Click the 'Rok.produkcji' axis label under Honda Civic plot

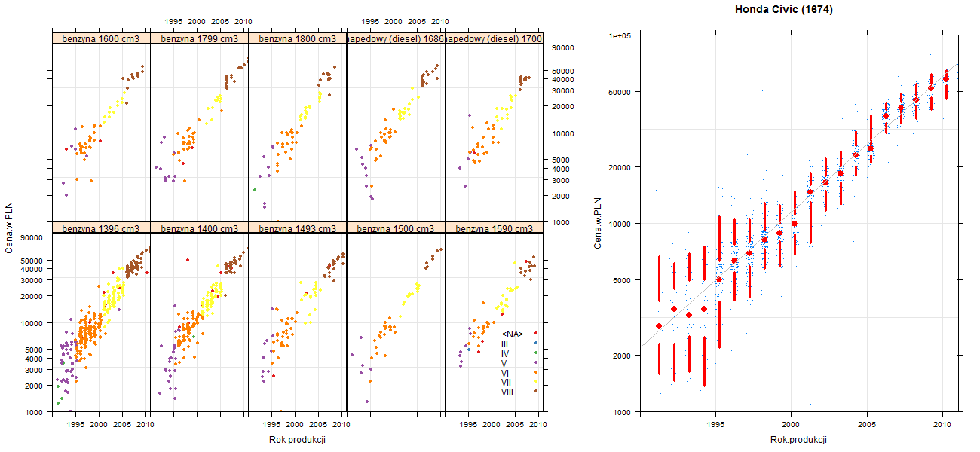click(x=799, y=439)
